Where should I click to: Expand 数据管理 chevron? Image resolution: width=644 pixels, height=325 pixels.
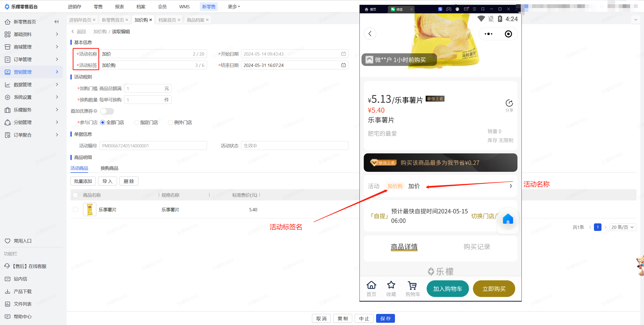point(57,85)
